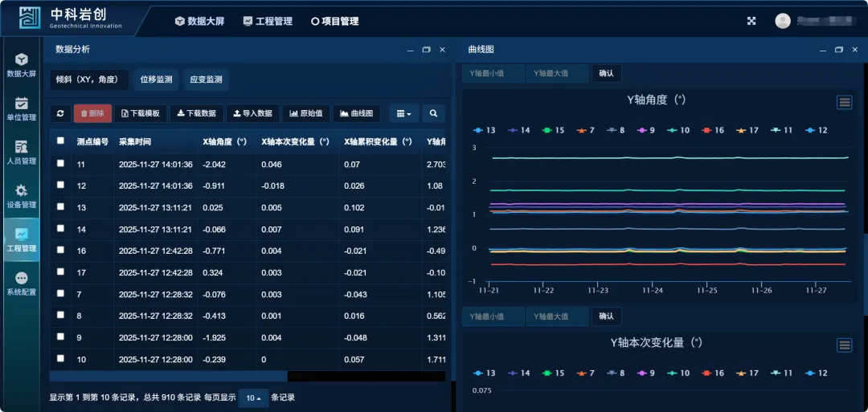This screenshot has width=868, height=412.
Task: Click the top Y轴最小值 input field
Action: (493, 73)
